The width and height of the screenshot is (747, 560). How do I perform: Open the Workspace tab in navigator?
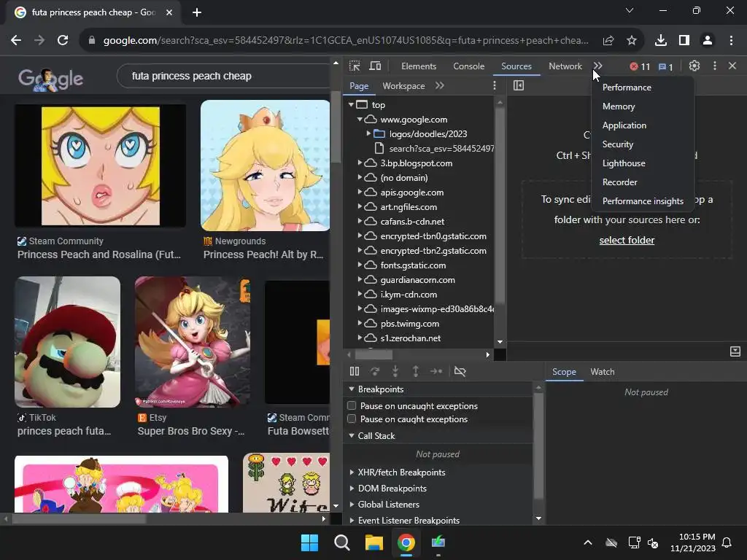click(403, 86)
